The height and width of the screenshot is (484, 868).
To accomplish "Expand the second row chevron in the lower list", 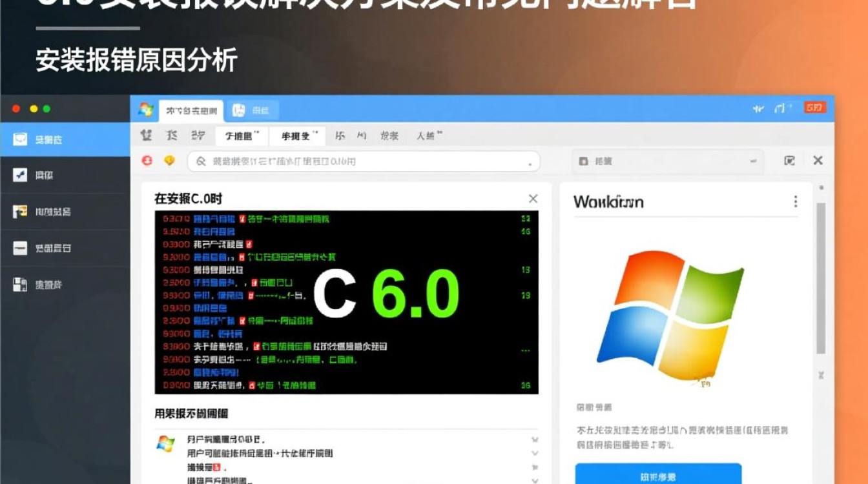I will (x=534, y=454).
